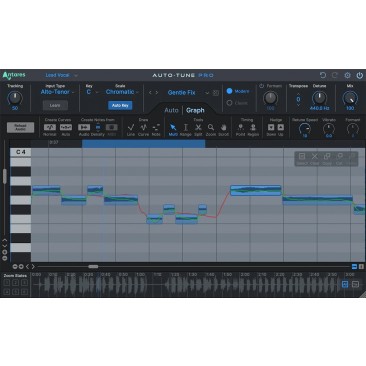The image size is (366, 366).
Task: Click the Learn button
Action: [55, 105]
